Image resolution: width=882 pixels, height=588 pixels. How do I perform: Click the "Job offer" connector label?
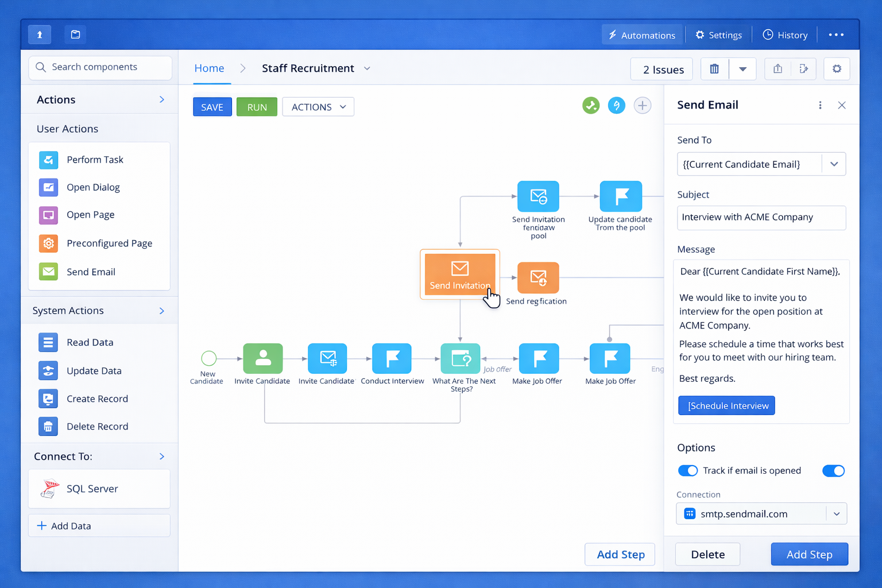(x=497, y=369)
